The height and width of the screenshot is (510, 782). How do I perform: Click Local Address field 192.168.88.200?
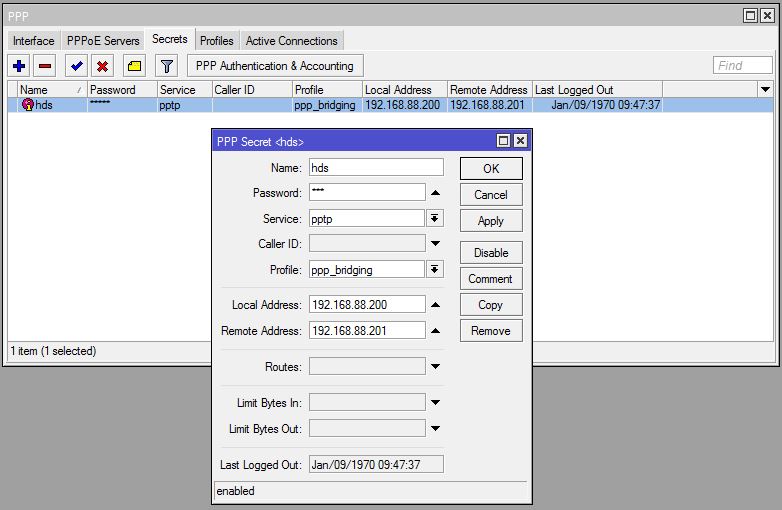click(367, 305)
